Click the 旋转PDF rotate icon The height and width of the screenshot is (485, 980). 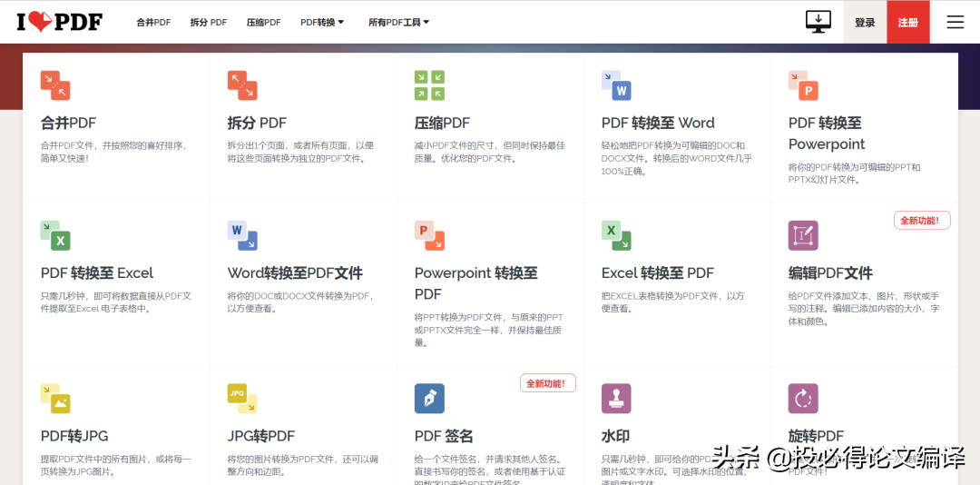(x=803, y=398)
